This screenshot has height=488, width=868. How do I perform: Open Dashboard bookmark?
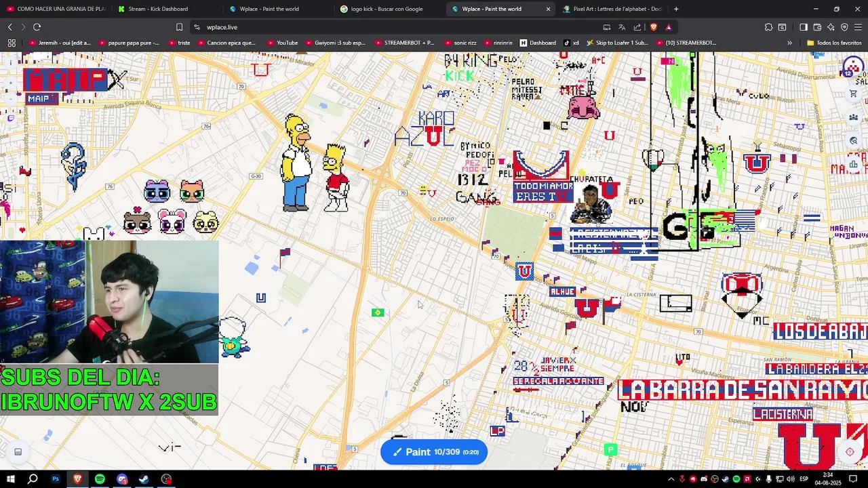538,43
